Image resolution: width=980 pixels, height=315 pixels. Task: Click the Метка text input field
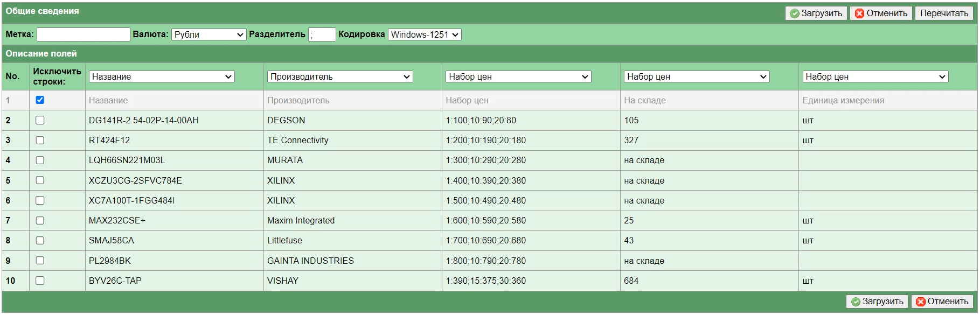[x=84, y=34]
